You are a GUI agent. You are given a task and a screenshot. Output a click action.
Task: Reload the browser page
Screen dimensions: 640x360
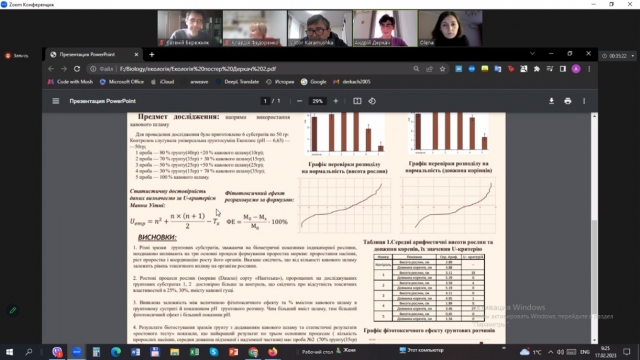tap(77, 69)
